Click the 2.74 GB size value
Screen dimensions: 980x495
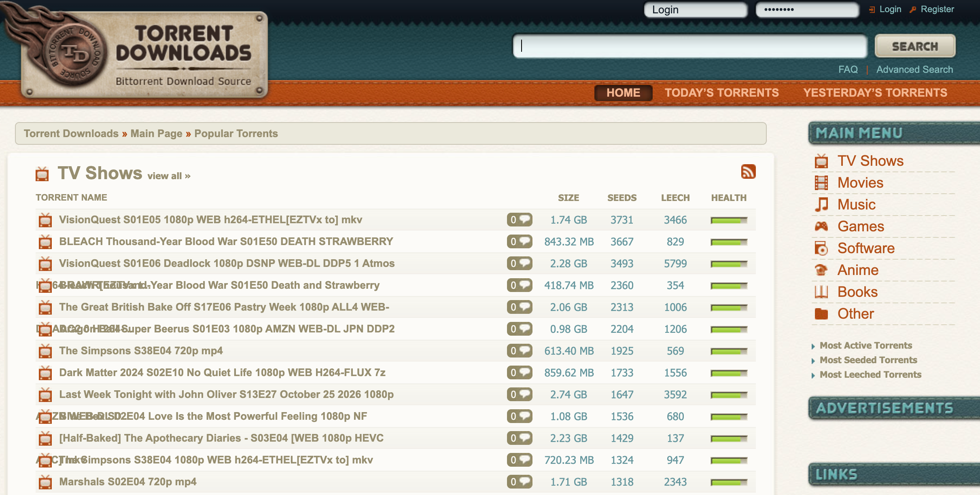(x=568, y=395)
